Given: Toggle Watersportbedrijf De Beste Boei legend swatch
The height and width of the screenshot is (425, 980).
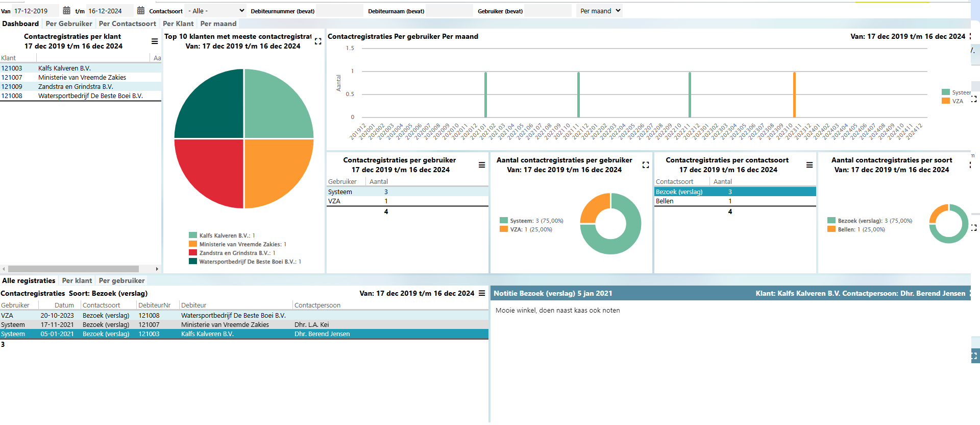Looking at the screenshot, I should (193, 262).
